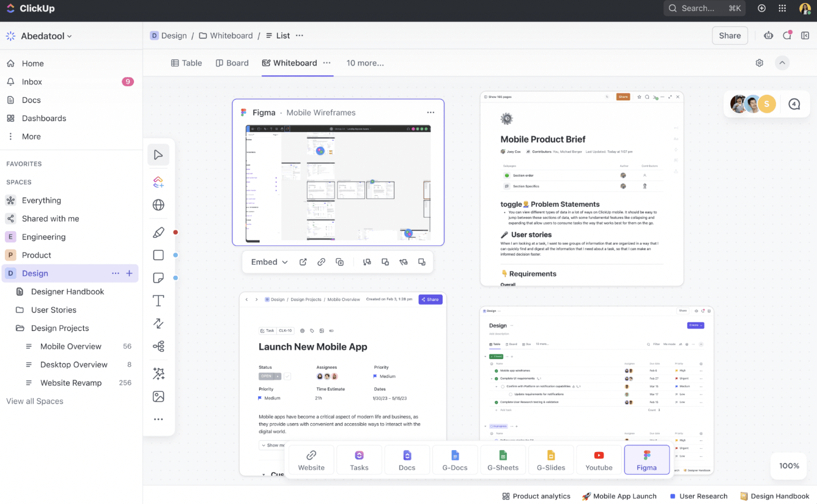This screenshot has width=817, height=504.
Task: Open Mobile Overview list in sidebar
Action: pos(71,346)
